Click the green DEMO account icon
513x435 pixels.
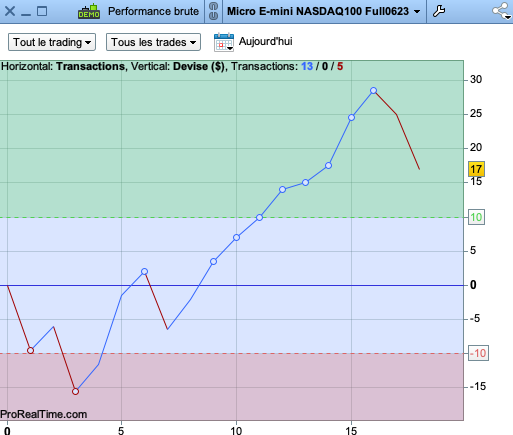pos(89,11)
